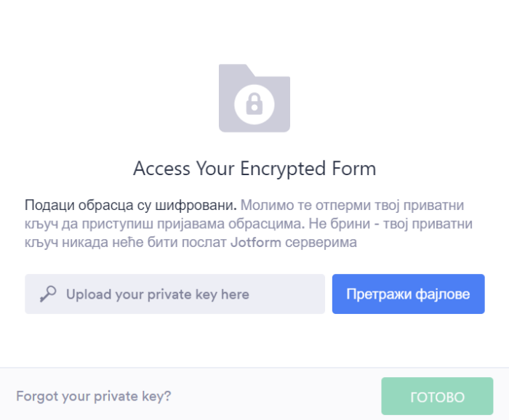
Task: Open the "Forgot your private key?" link
Action: click(94, 397)
